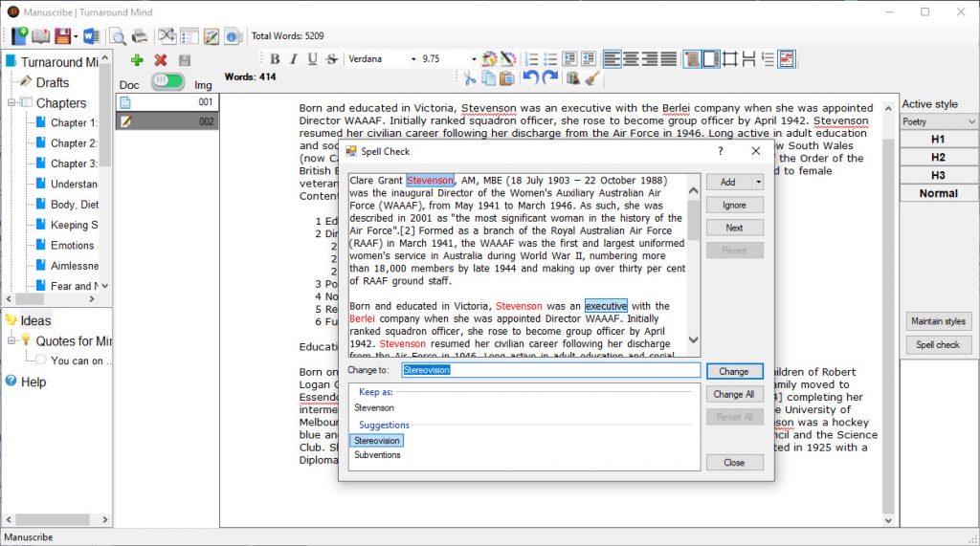Open the text color palette icon
980x546 pixels.
(x=489, y=58)
